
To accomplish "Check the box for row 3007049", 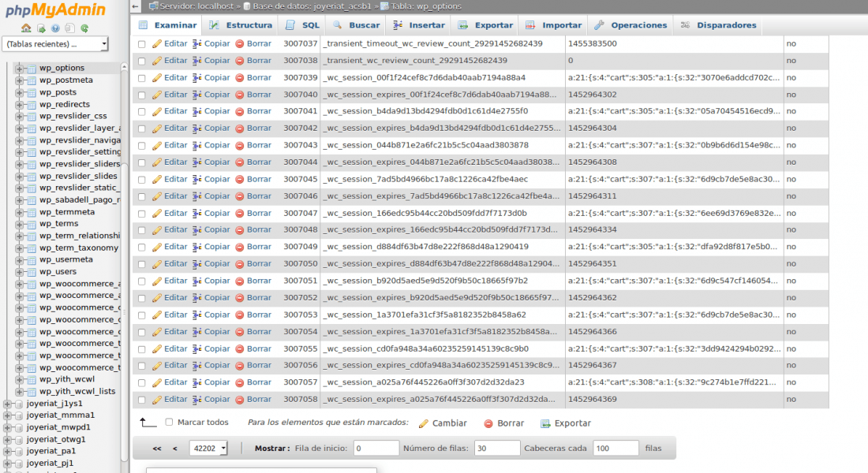I will click(x=142, y=248).
